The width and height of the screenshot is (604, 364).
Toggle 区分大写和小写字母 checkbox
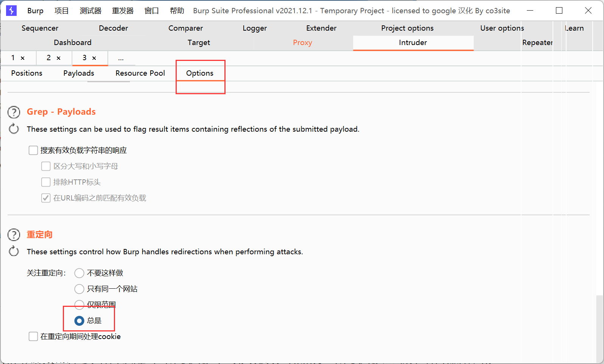(46, 166)
